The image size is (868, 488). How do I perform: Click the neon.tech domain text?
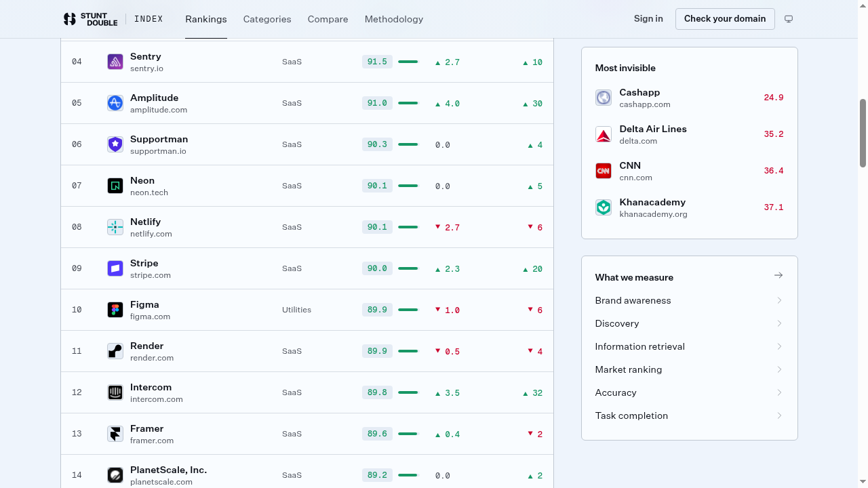coord(149,192)
